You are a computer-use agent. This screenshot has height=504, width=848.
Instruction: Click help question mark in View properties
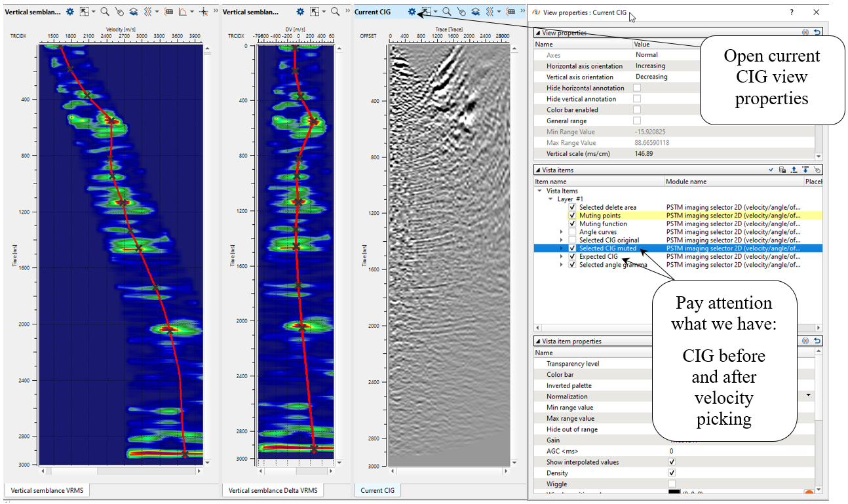(x=792, y=12)
